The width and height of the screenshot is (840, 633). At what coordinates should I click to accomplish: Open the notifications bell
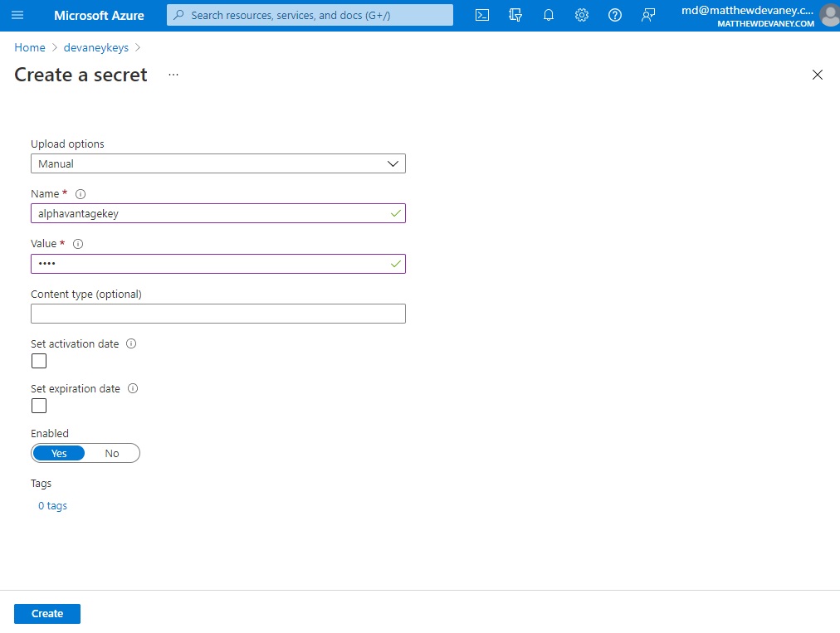549,14
